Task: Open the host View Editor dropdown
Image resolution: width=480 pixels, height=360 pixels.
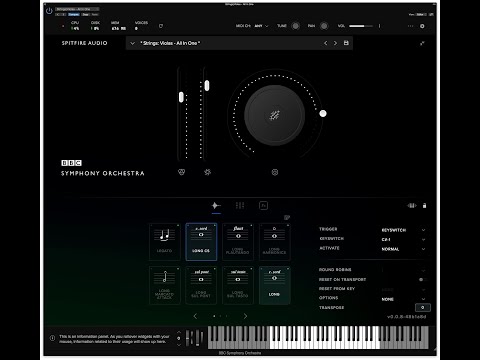Action: tap(420, 14)
